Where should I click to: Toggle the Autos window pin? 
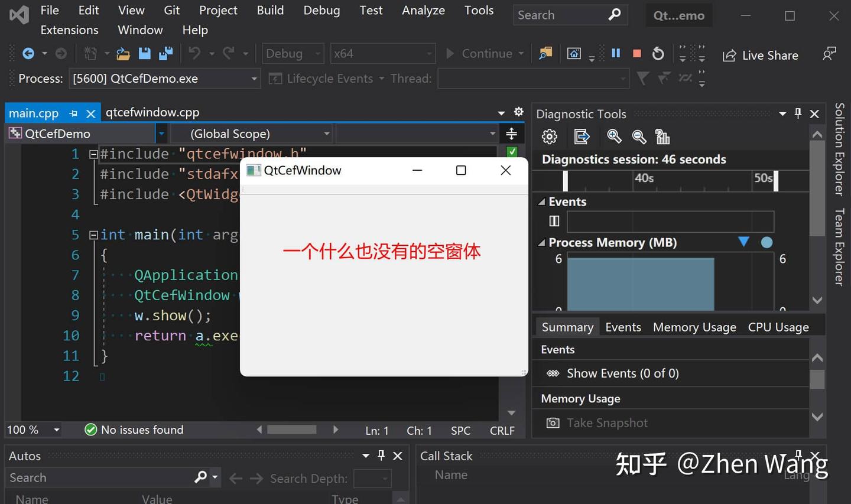pos(381,456)
